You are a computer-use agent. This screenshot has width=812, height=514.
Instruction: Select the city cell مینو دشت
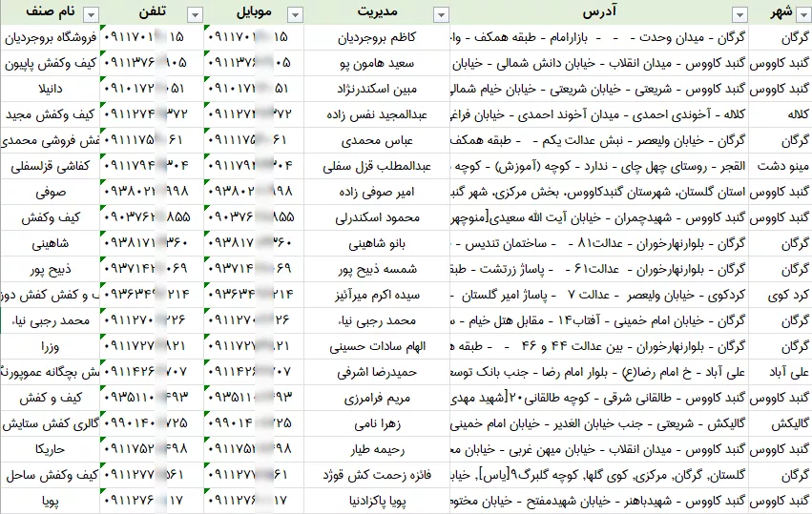coord(781,166)
